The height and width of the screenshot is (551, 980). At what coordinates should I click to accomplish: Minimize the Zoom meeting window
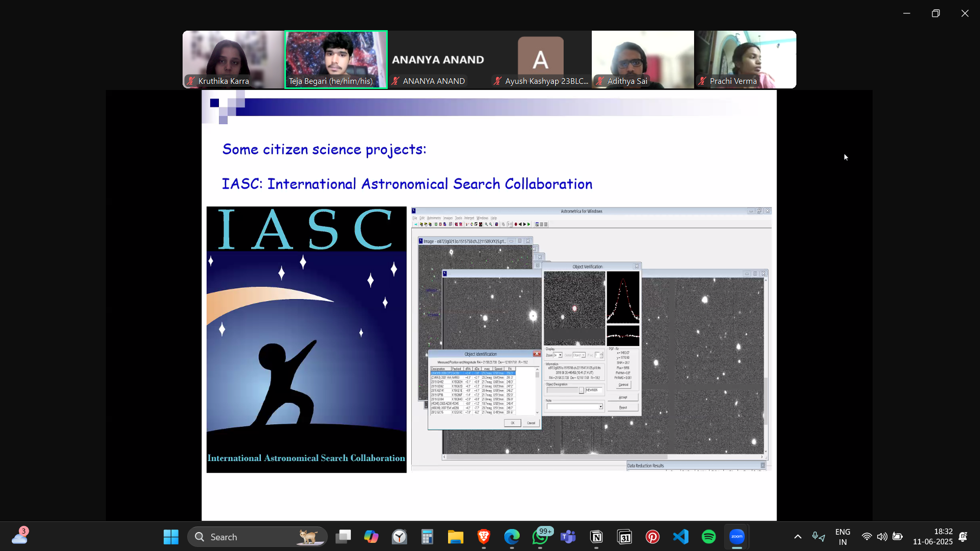(x=907, y=13)
